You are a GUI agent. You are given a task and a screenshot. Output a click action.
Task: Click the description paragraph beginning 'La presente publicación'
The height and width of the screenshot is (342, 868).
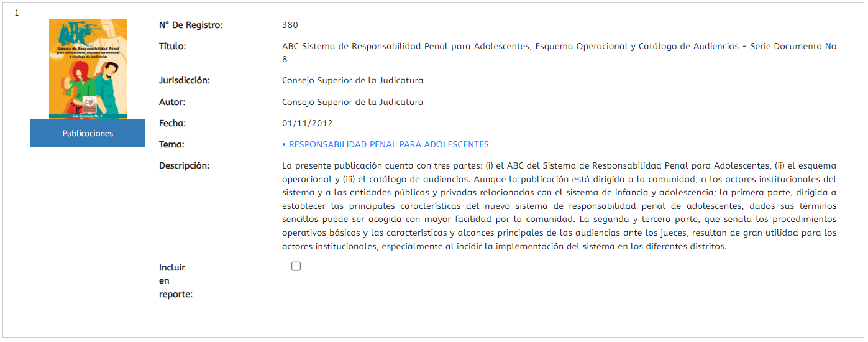tap(559, 206)
